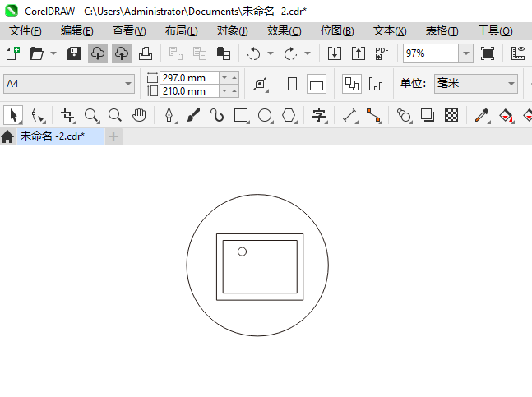
Task: Select the Pick tool arrow
Action: (13, 115)
